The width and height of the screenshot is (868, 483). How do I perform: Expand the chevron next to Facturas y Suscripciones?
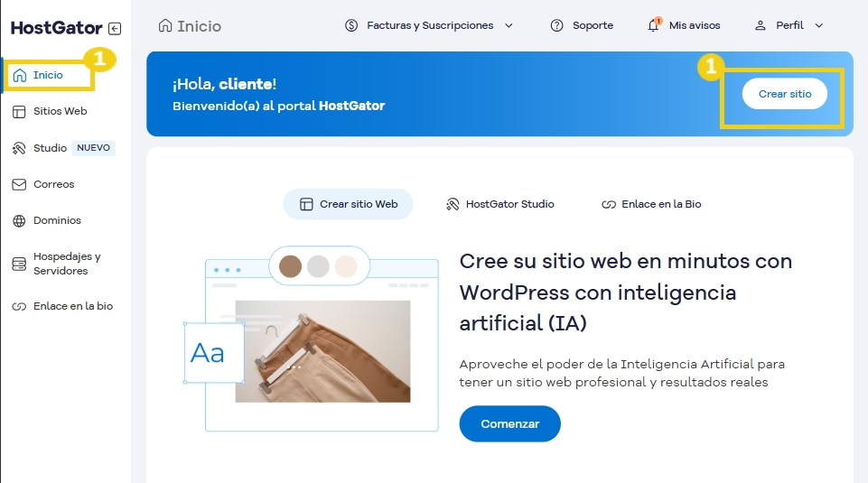tap(509, 25)
